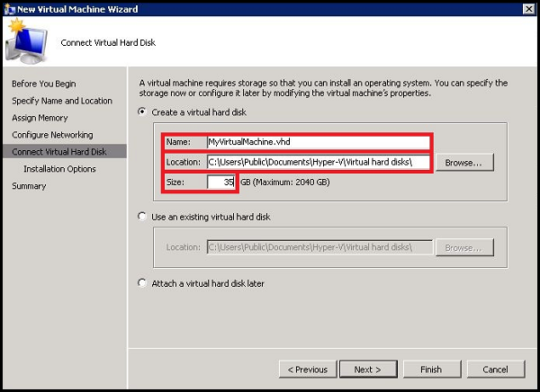Click the title bar wizard icon
The width and height of the screenshot is (540, 392).
click(10, 9)
